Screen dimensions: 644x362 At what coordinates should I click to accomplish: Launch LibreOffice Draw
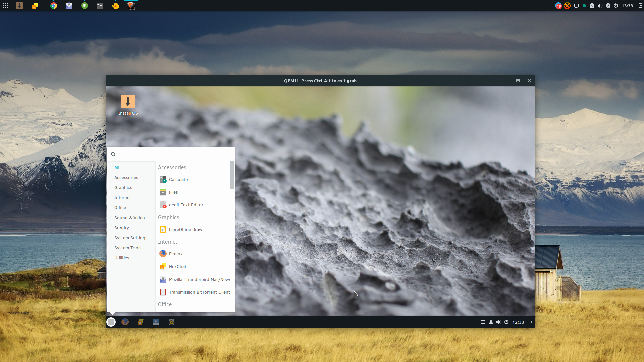[x=193, y=230]
